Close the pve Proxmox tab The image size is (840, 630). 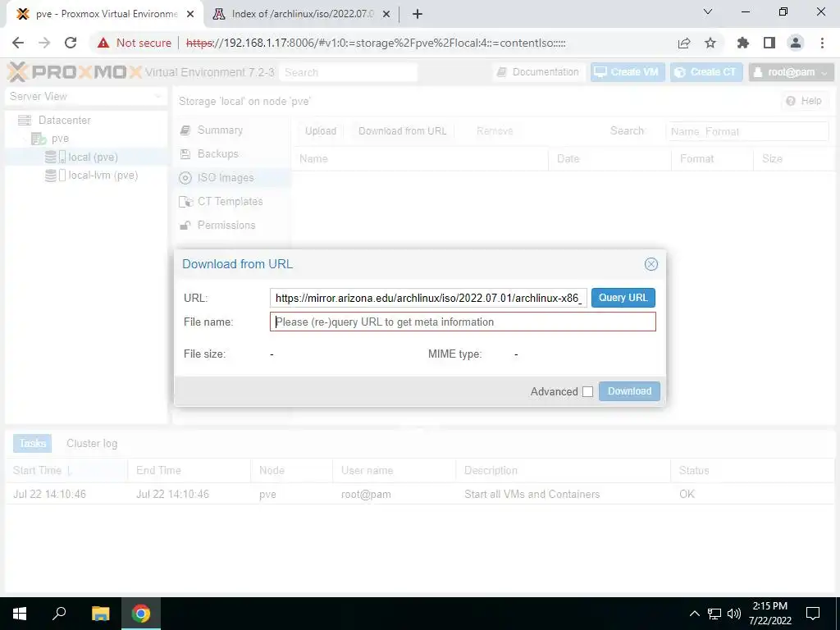(x=190, y=14)
